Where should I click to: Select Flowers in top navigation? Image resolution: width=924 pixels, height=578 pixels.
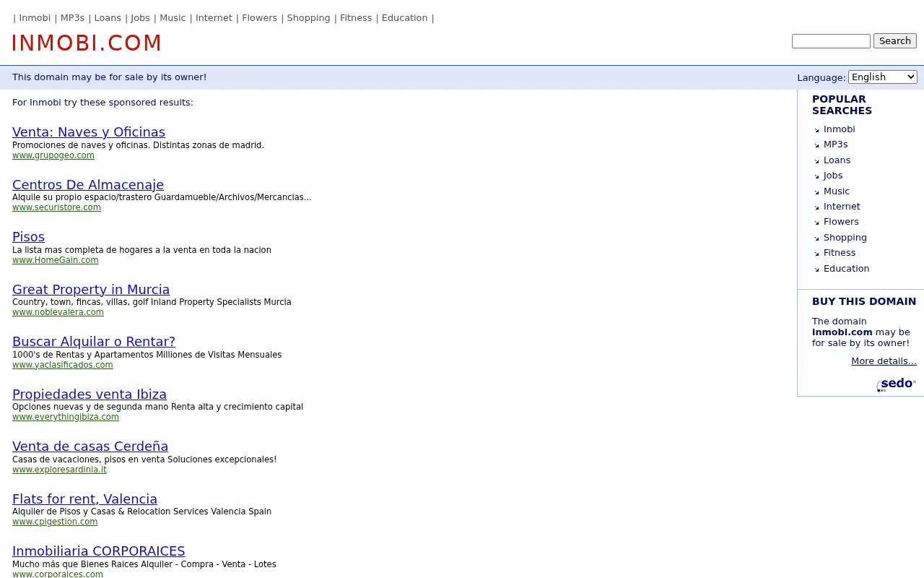point(259,18)
